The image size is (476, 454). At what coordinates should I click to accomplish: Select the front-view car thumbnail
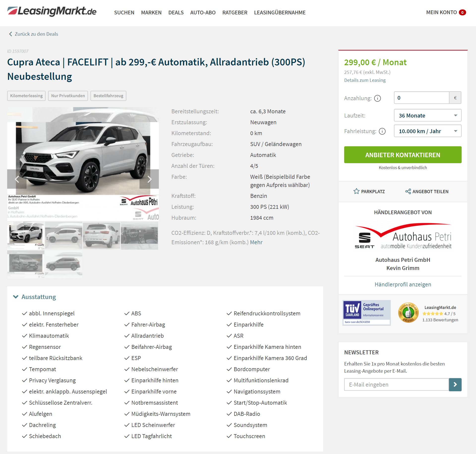[x=26, y=236]
